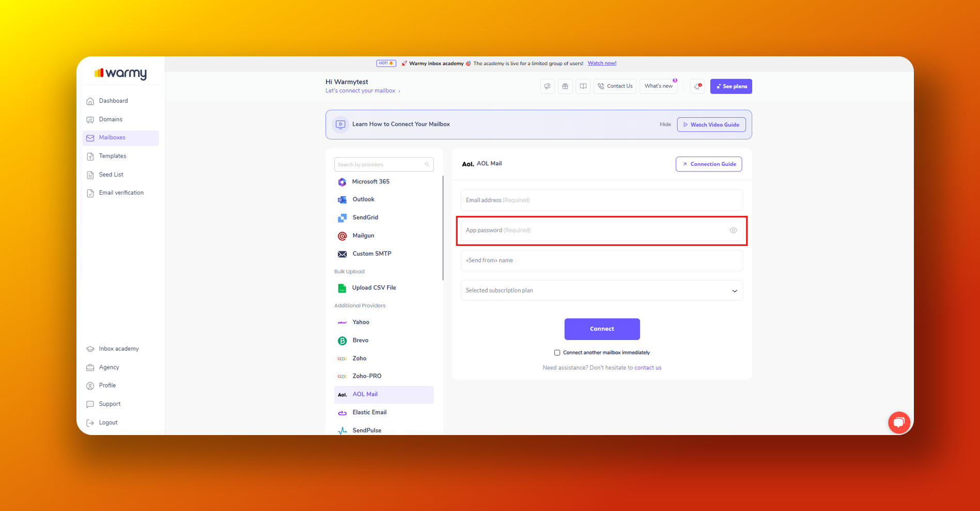Viewport: 980px width, 511px height.
Task: Hide the video guide banner
Action: (665, 125)
